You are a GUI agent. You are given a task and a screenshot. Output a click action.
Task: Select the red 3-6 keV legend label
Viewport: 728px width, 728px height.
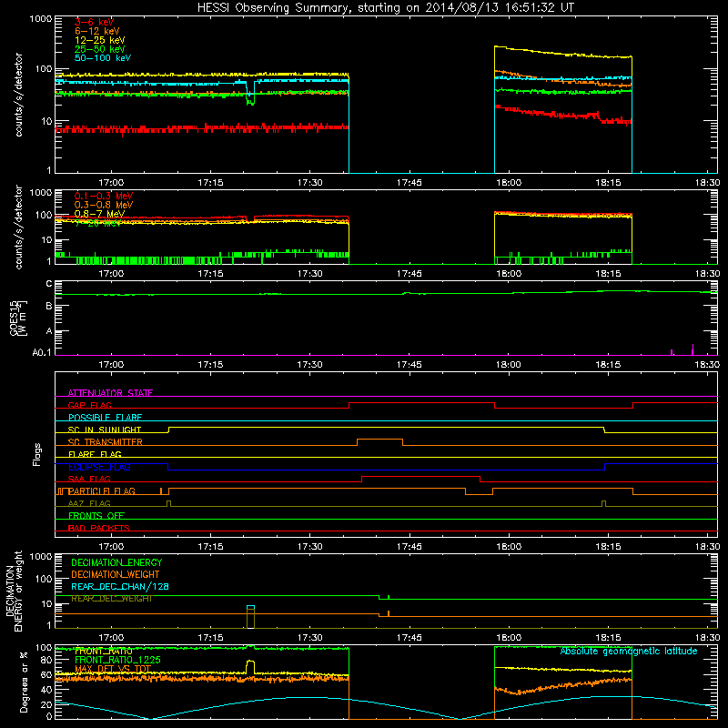point(94,22)
